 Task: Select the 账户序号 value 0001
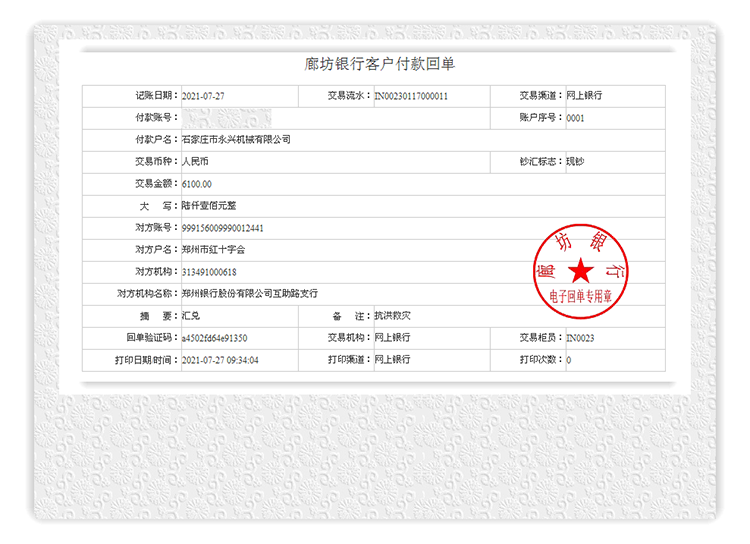coord(575,118)
